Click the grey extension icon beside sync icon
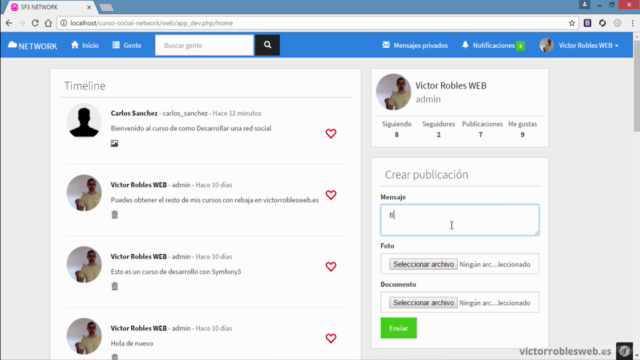Viewport: 640px width, 360px height. click(618, 23)
